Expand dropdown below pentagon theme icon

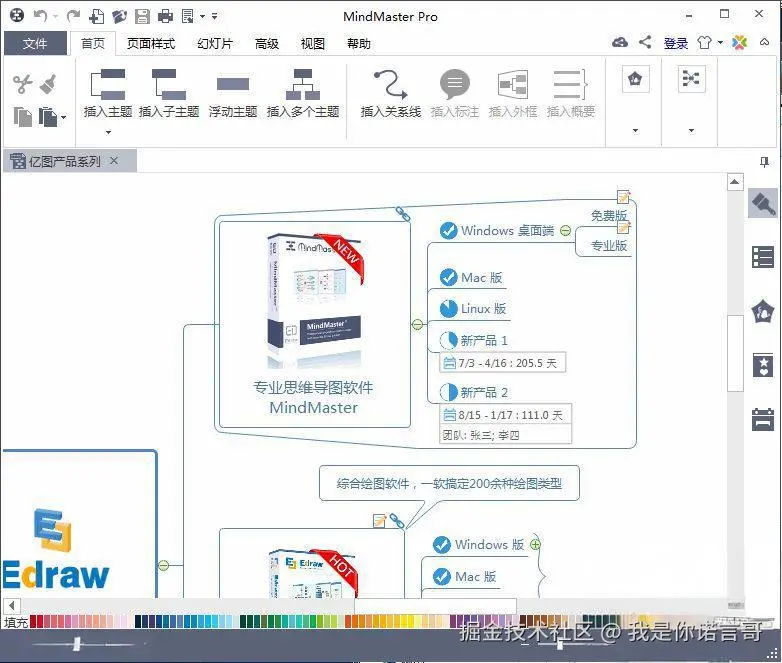[x=635, y=131]
